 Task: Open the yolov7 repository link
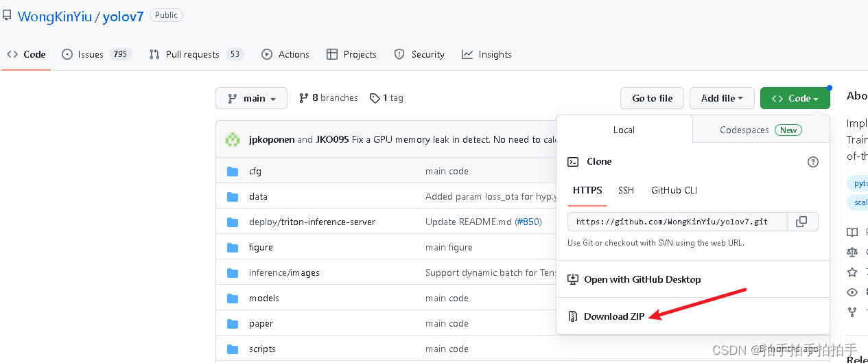[123, 16]
